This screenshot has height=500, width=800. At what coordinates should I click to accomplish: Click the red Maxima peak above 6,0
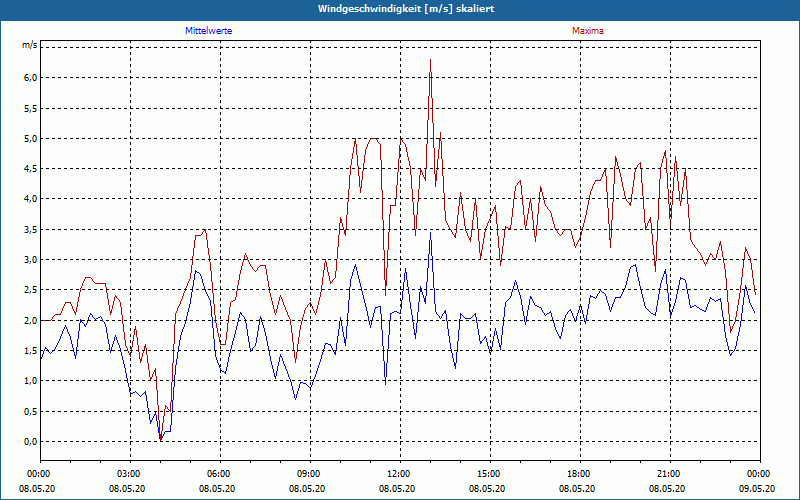[431, 60]
